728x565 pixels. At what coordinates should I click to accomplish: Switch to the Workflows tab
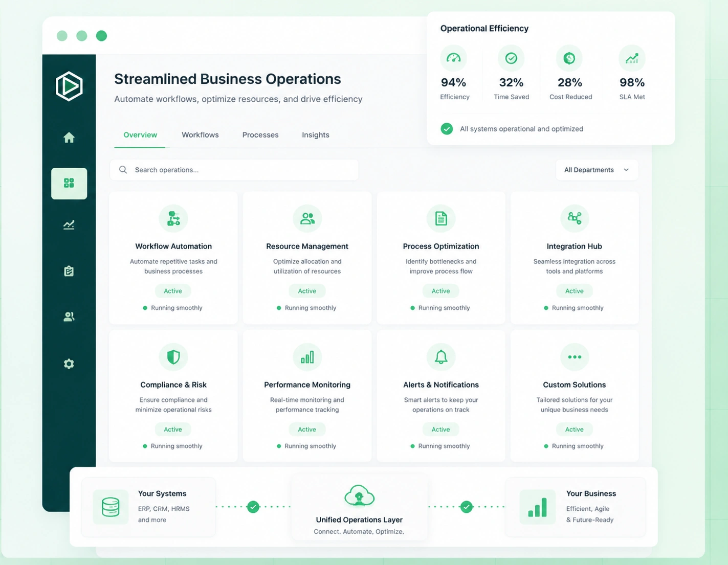(200, 135)
